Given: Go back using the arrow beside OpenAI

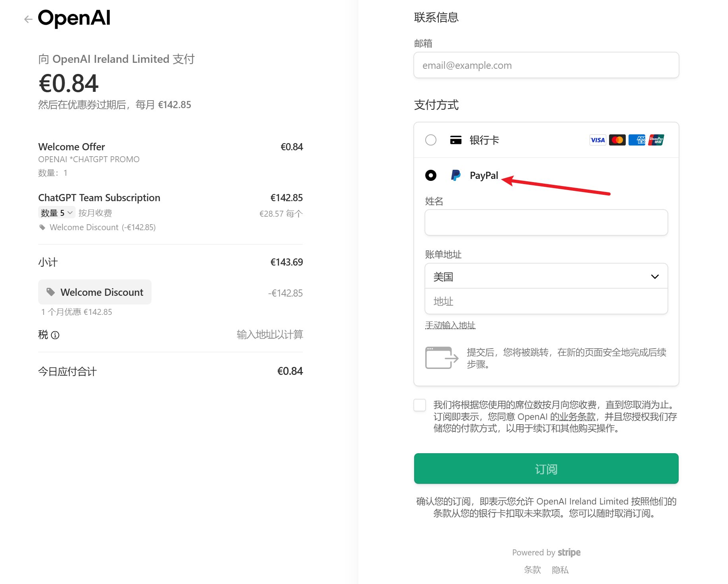Looking at the screenshot, I should (x=28, y=19).
